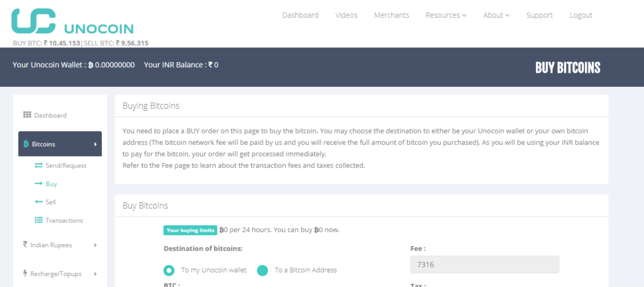Click the Bitcoin symbol icon in sidebar

(26, 144)
